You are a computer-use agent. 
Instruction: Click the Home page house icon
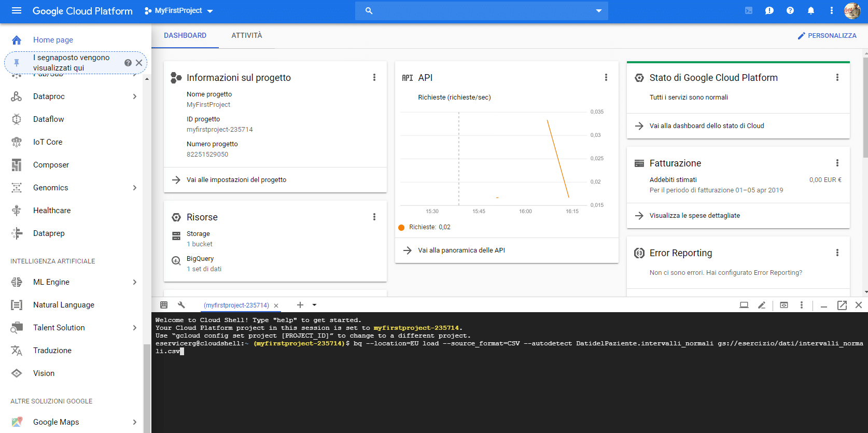click(17, 40)
